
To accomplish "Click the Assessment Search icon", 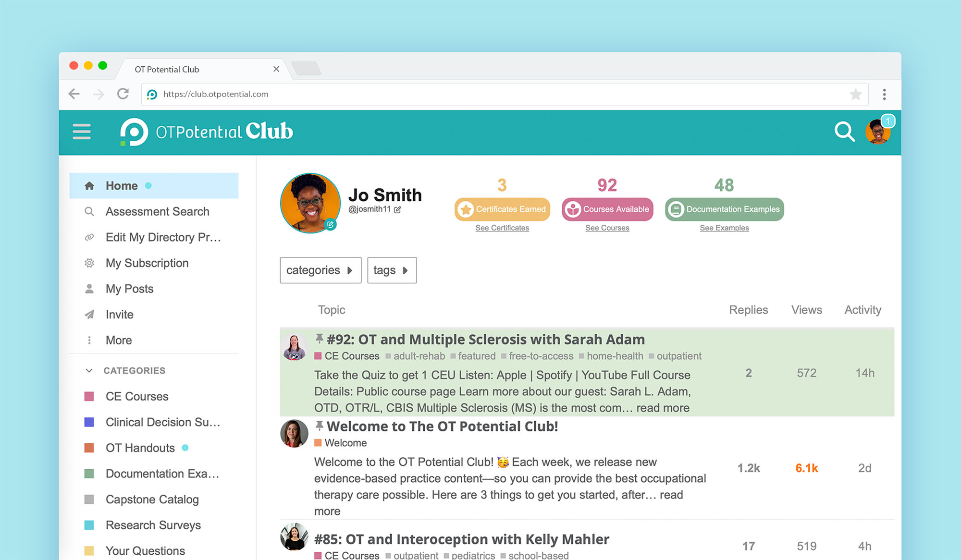I will tap(89, 211).
